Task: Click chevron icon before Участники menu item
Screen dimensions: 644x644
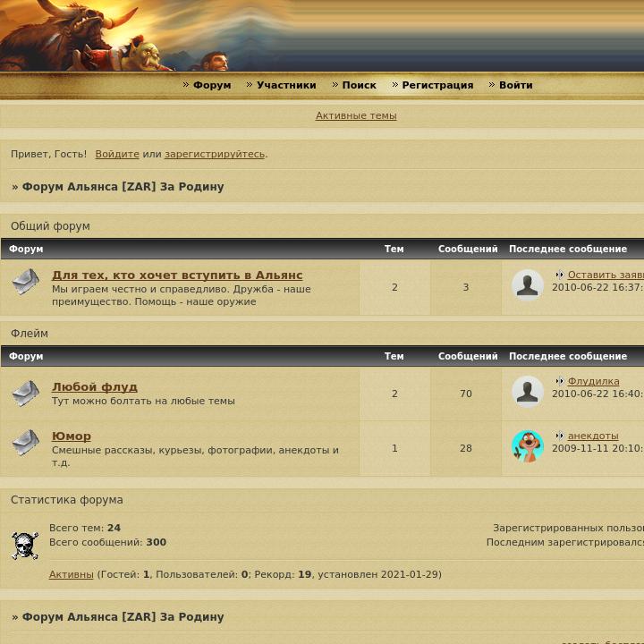Action: tap(250, 85)
